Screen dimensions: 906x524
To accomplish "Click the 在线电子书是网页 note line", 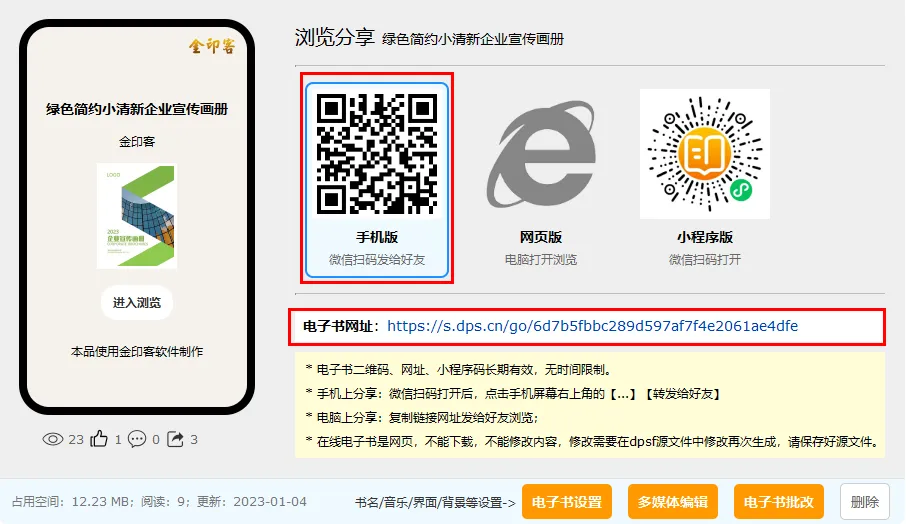I will [593, 442].
